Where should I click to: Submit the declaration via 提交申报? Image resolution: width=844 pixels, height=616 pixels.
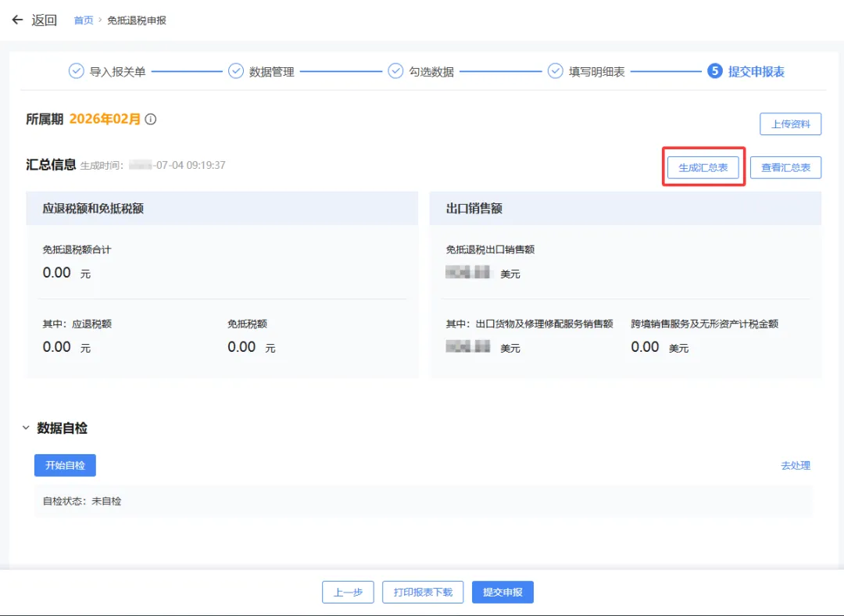click(502, 592)
